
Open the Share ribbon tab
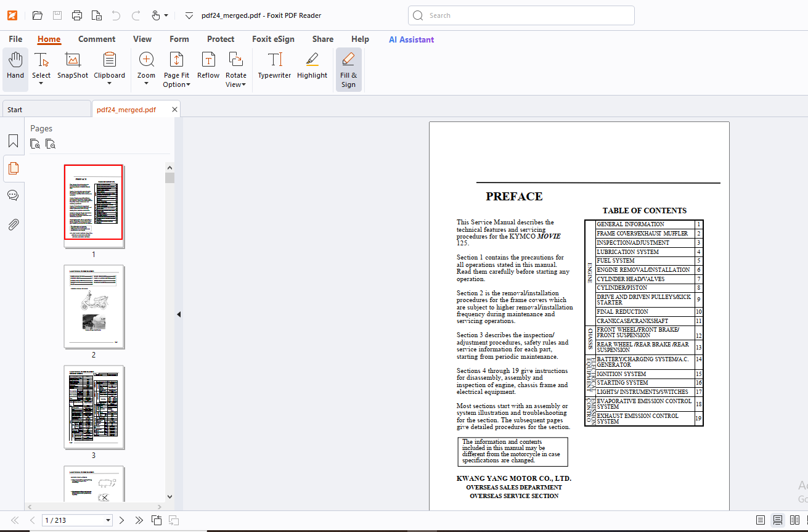click(x=323, y=39)
